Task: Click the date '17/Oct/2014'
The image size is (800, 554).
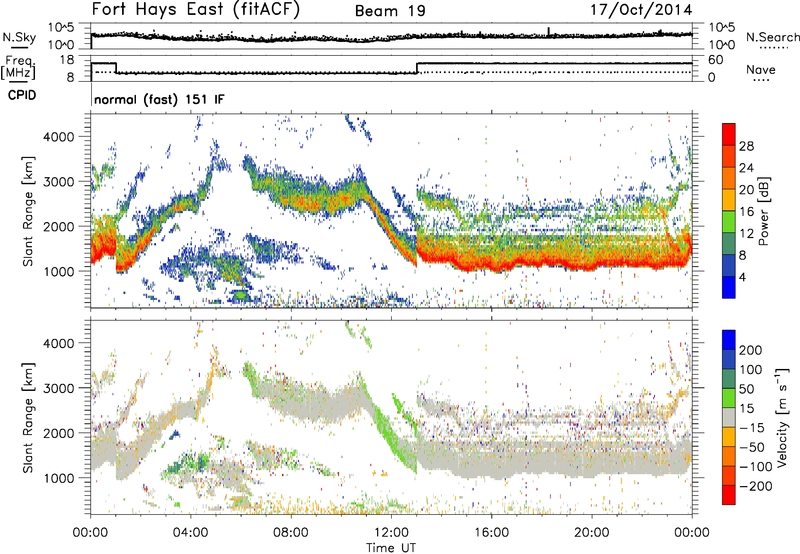Action: click(x=641, y=10)
